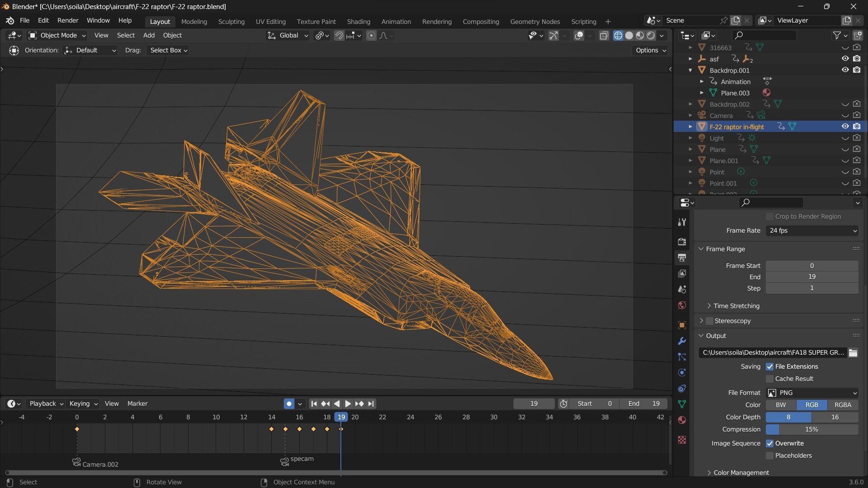Enable Cache Result checkbox
This screenshot has height=488, width=868.
click(x=769, y=379)
